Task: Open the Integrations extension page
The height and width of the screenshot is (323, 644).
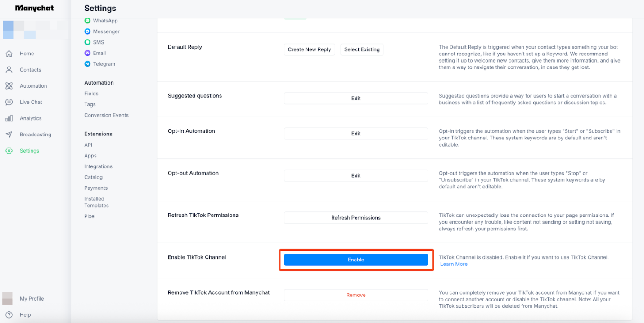Action: click(98, 166)
